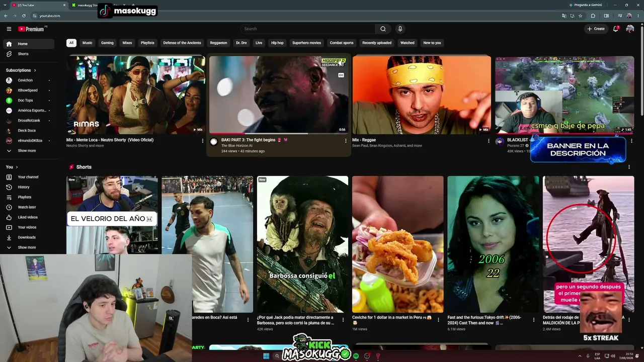
Task: Open options for BAKI PART 3 video
Action: [346, 141]
